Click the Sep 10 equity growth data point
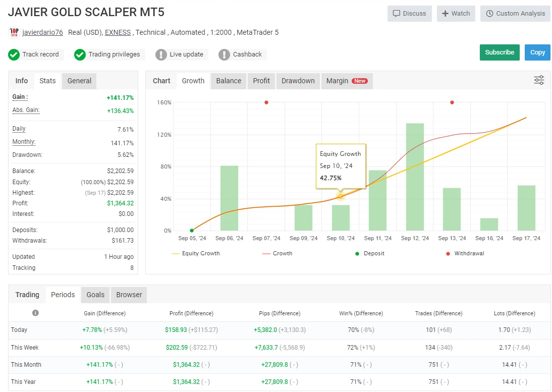This screenshot has height=392, width=552. (x=341, y=196)
